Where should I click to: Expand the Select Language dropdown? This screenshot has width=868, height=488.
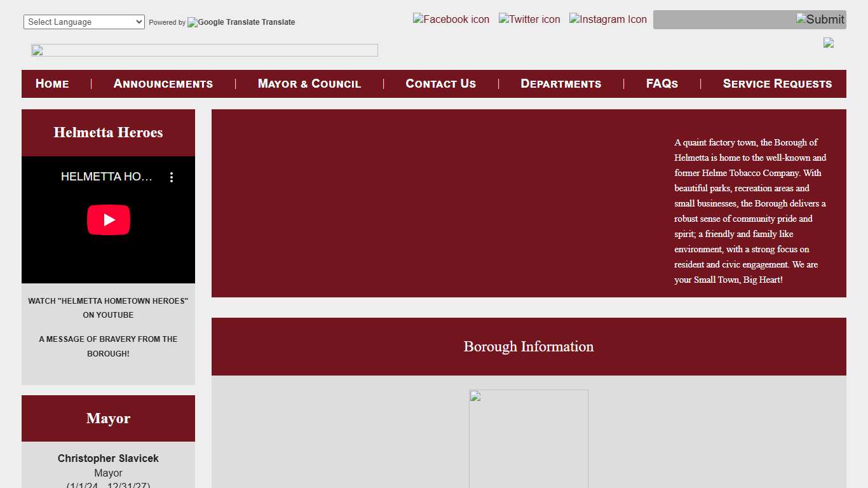tap(84, 22)
